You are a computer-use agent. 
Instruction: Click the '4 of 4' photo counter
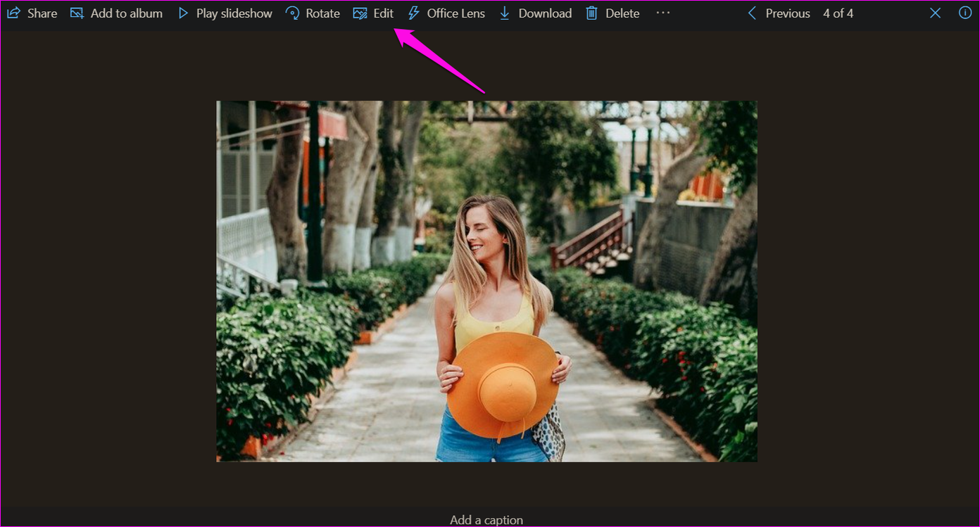(x=838, y=13)
